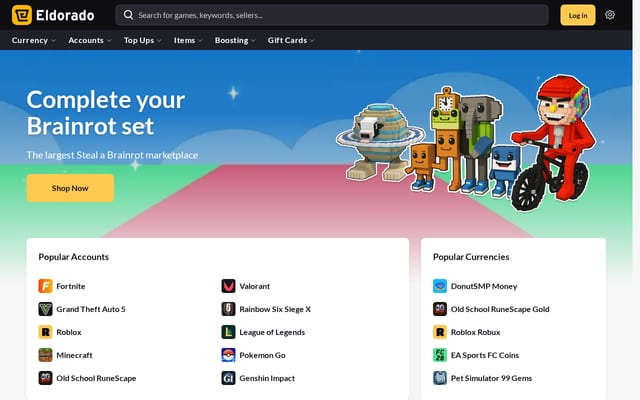Click the League of Legends icon
Viewport: 640px width, 400px height.
[x=228, y=332]
